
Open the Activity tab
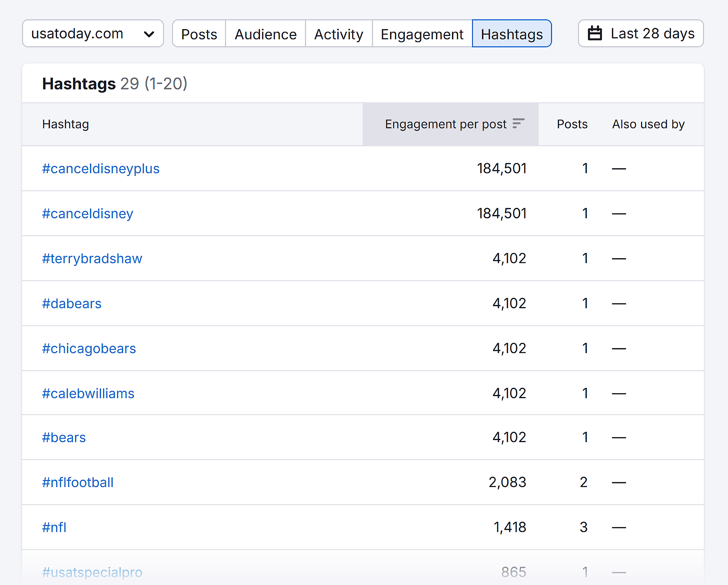(339, 34)
